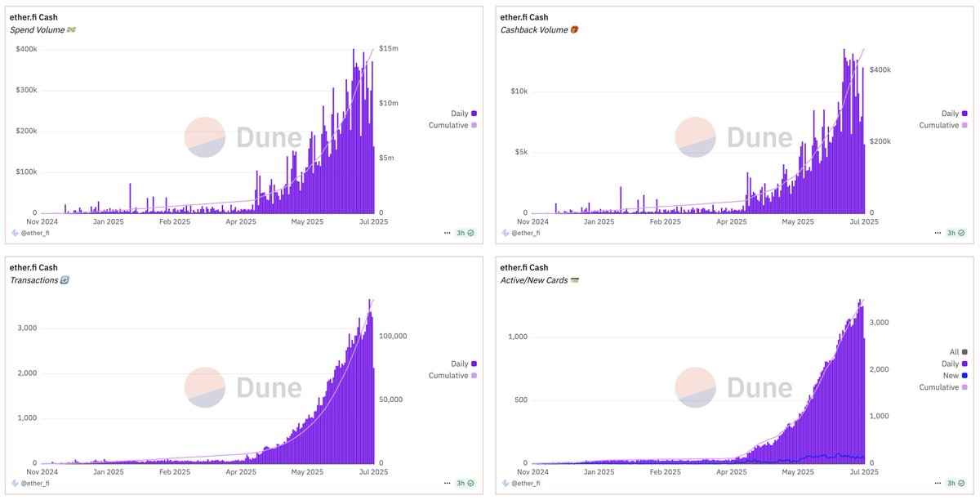Click $200k label on Cashback Volume right axis

click(880, 141)
